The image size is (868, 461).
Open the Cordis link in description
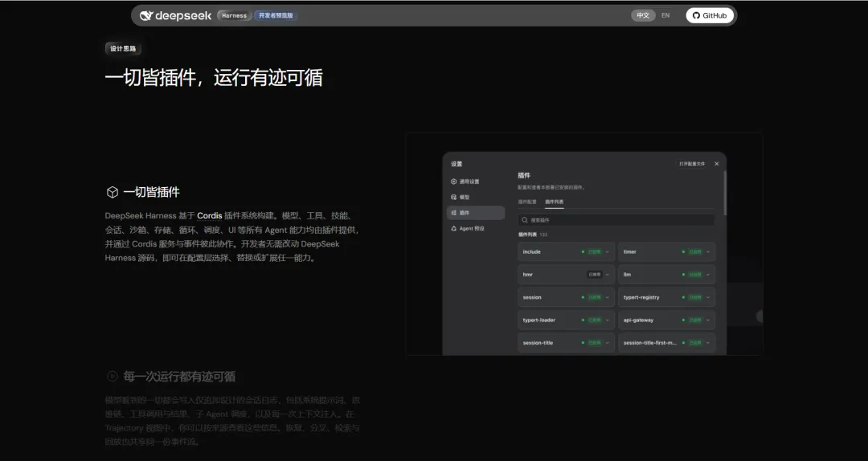click(x=209, y=216)
